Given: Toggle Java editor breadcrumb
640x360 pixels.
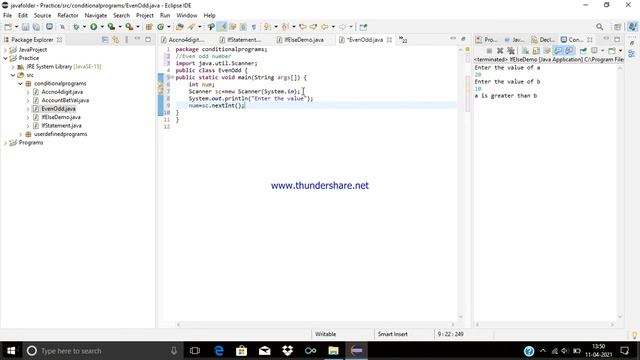Looking at the screenshot, I should 211,27.
